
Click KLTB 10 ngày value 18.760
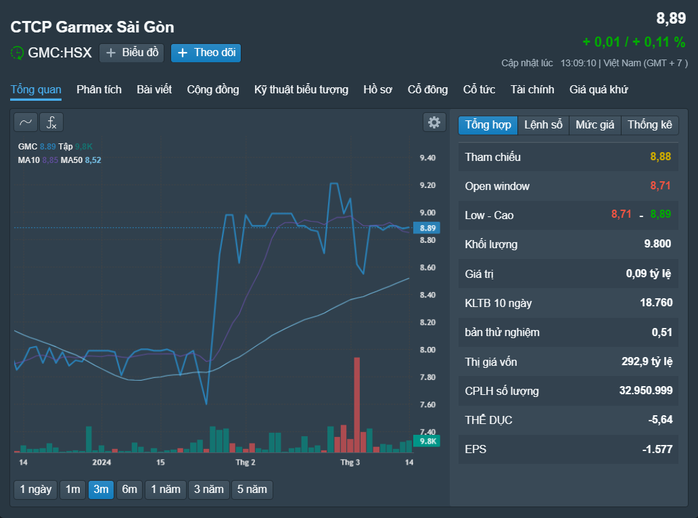(x=656, y=303)
